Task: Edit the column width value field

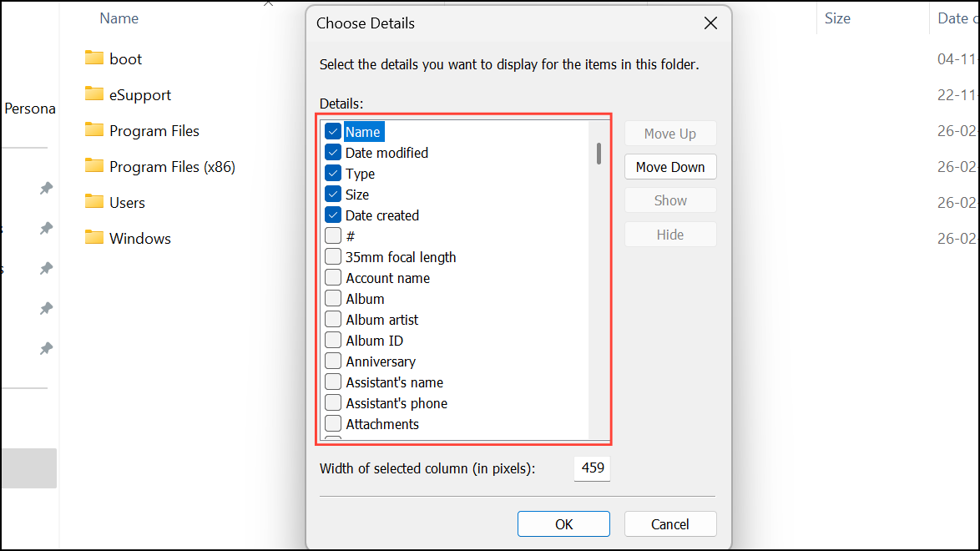Action: click(x=592, y=468)
